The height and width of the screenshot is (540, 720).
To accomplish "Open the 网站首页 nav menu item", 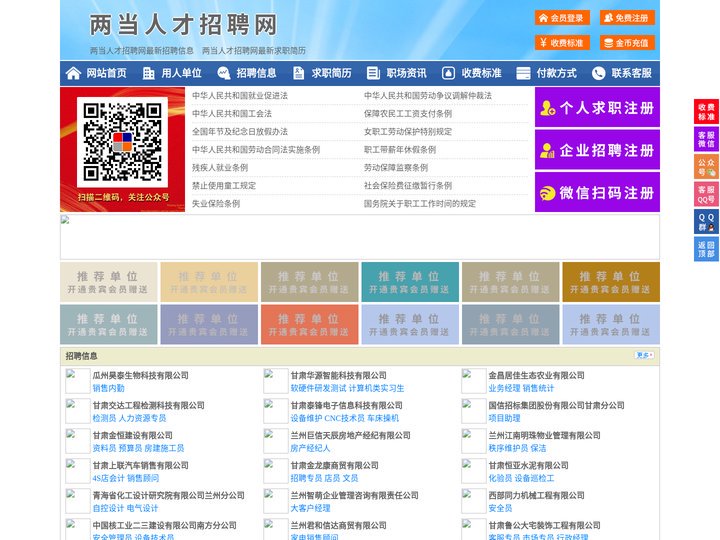I will click(107, 73).
